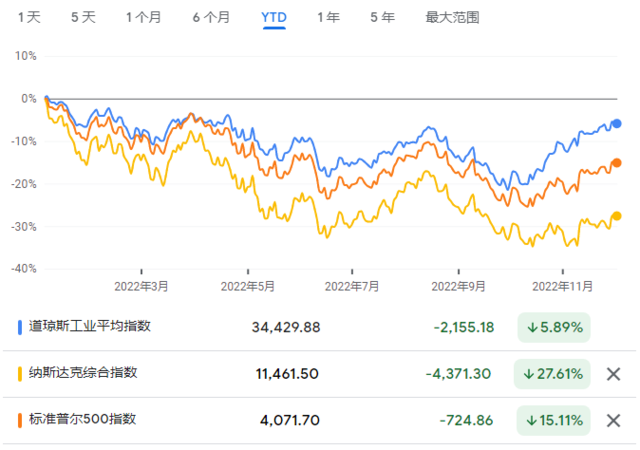
Task: Click the 10% y-axis label
Action: [x=26, y=56]
